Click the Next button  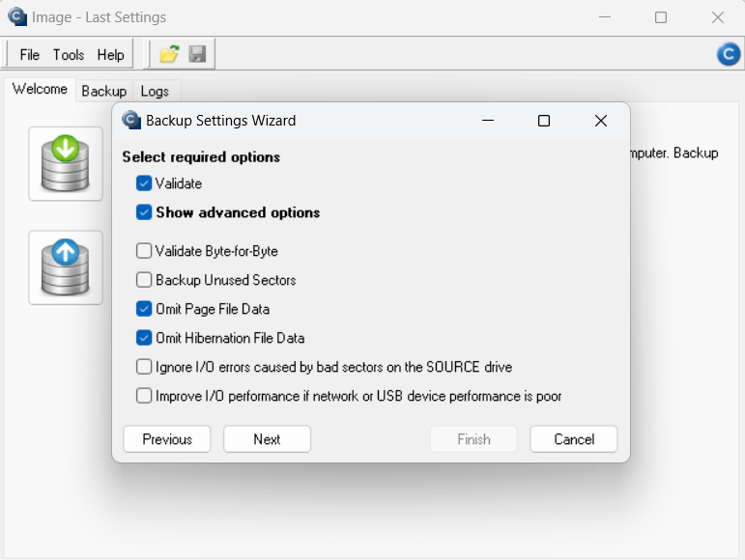tap(267, 439)
